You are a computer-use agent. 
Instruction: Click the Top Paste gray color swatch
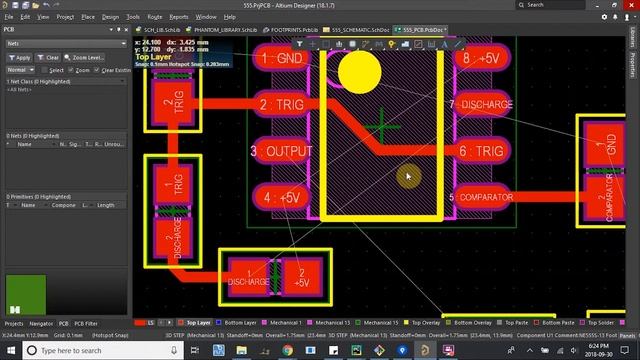(x=499, y=322)
